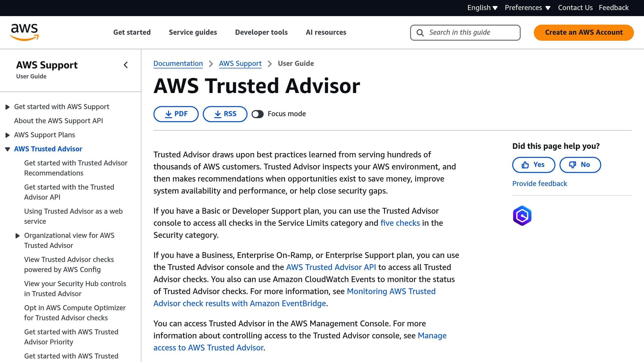The width and height of the screenshot is (644, 362).
Task: Open the Developer tools menu
Action: (x=261, y=32)
